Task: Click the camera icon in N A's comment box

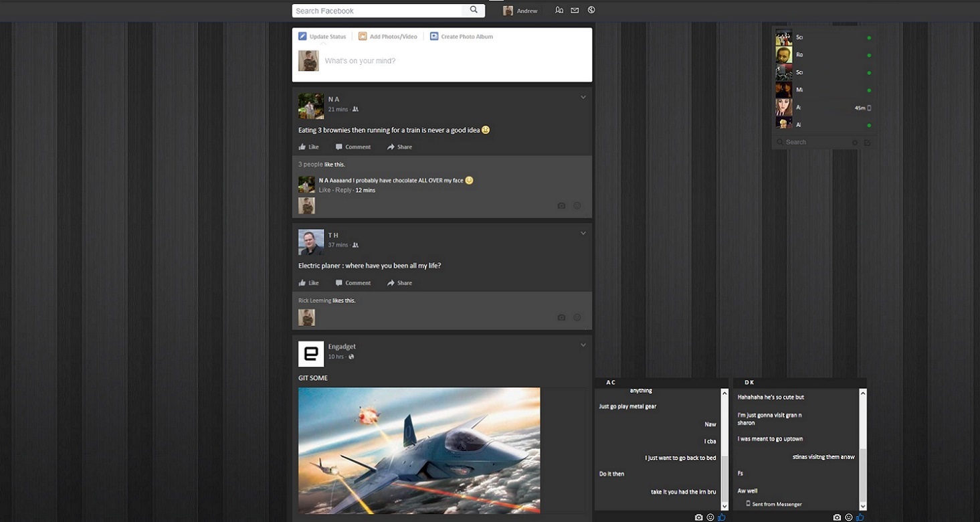Action: tap(561, 205)
